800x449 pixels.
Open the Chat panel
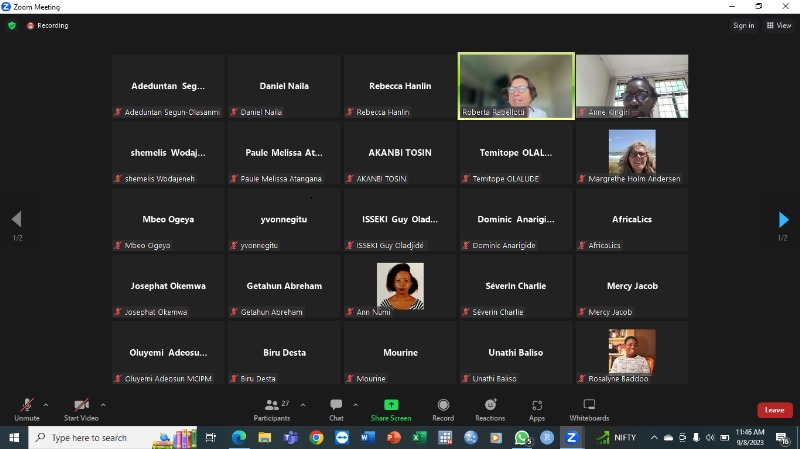336,410
